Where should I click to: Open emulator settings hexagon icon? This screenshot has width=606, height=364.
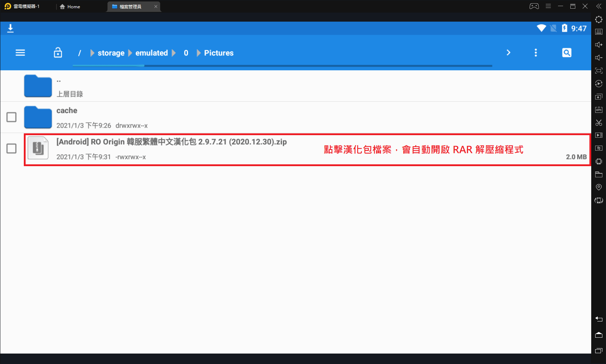599,19
